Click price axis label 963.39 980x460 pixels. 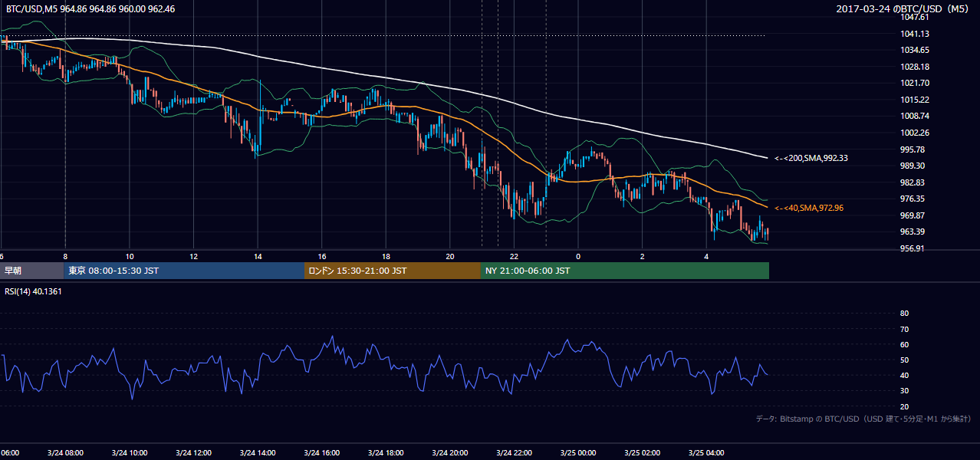pos(913,232)
